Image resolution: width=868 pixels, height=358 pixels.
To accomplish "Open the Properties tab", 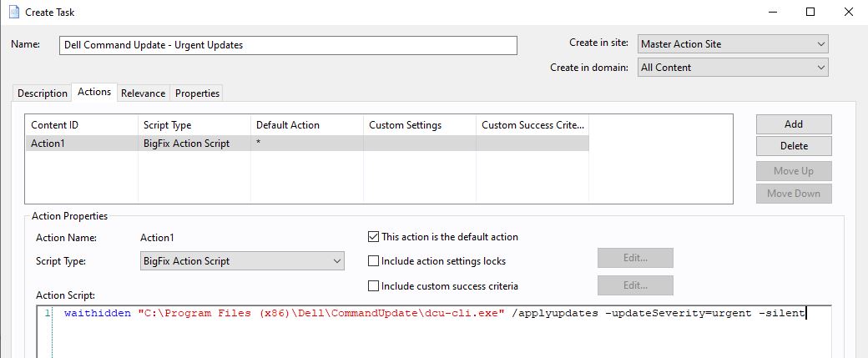I will click(x=197, y=93).
